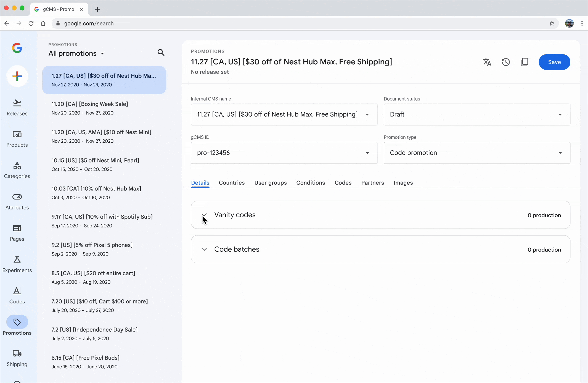Expand the Code batches section

(204, 249)
